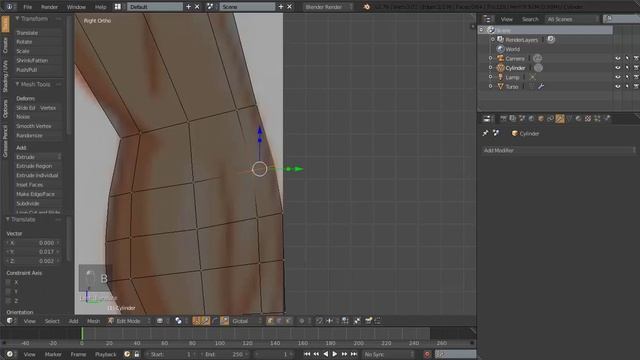Click the Extrude Region button
The height and width of the screenshot is (360, 640).
click(x=38, y=166)
